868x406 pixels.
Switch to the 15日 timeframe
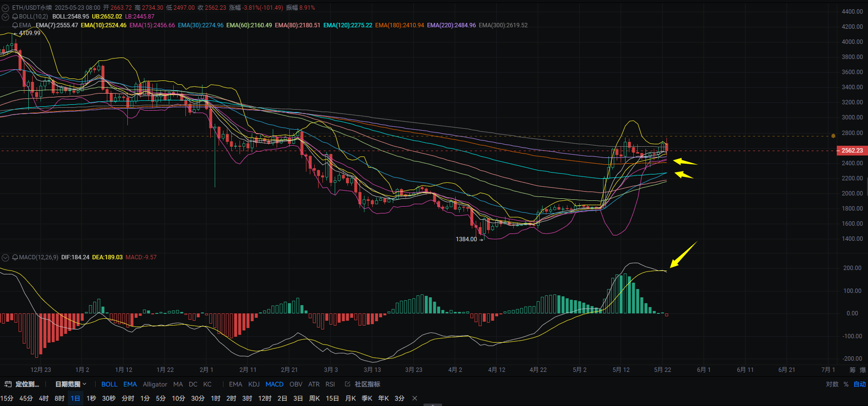[332, 398]
